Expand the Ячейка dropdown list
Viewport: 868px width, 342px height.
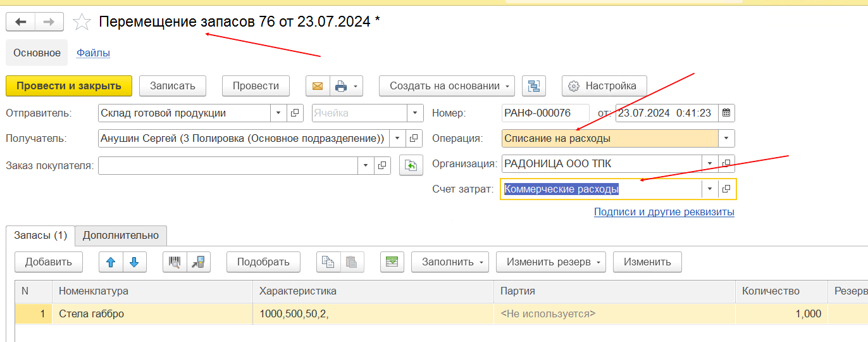[x=415, y=113]
